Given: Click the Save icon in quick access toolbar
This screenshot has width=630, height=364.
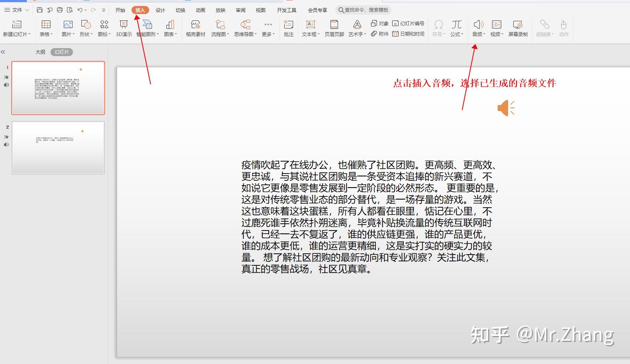Looking at the screenshot, I should [x=40, y=10].
